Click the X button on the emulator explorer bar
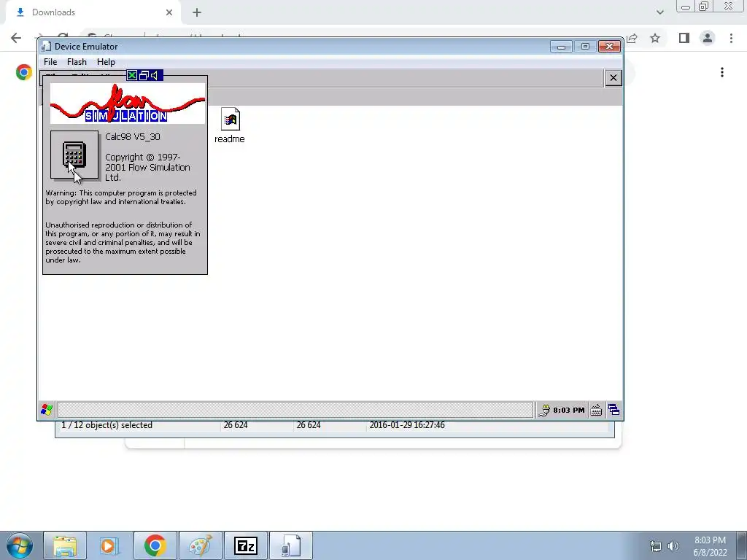This screenshot has height=560, width=747. point(613,77)
